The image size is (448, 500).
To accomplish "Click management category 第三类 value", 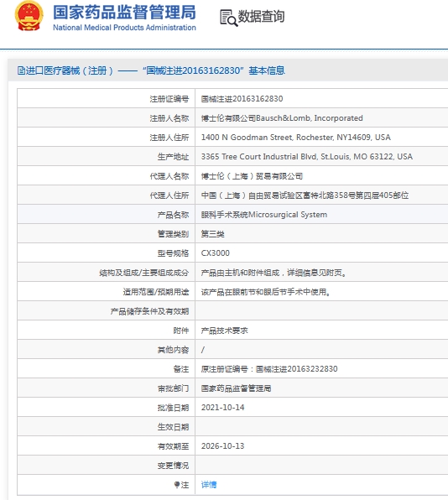I will coord(213,234).
